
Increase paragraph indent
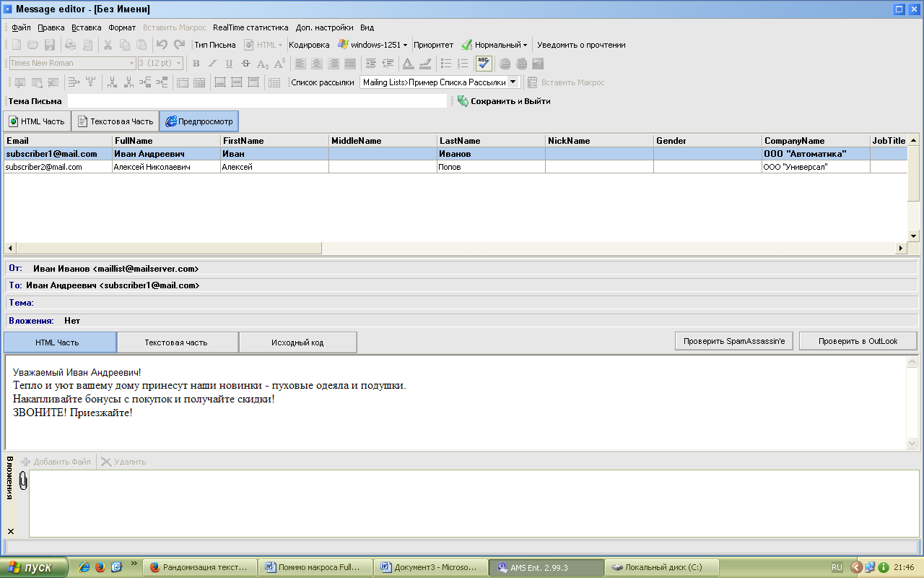(x=371, y=64)
